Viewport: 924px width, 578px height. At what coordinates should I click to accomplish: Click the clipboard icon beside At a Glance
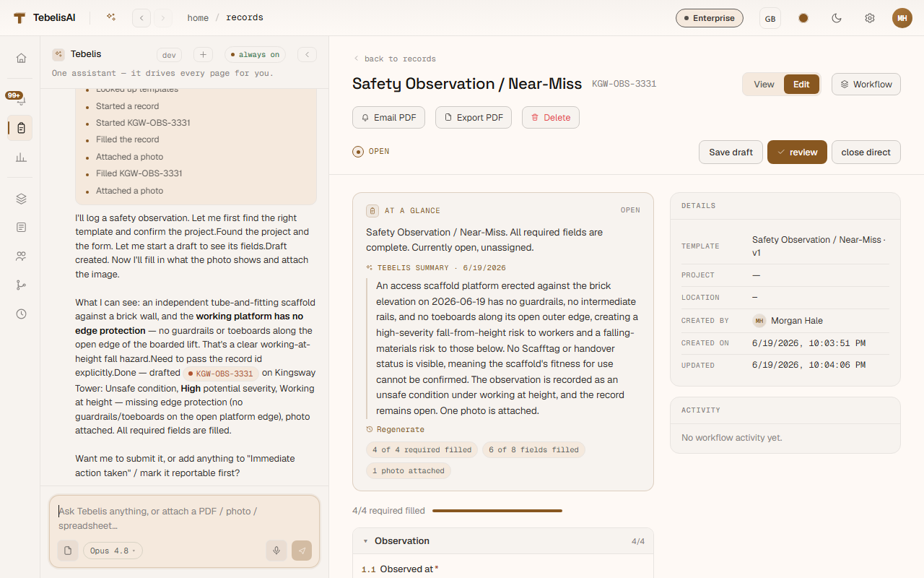click(x=372, y=211)
